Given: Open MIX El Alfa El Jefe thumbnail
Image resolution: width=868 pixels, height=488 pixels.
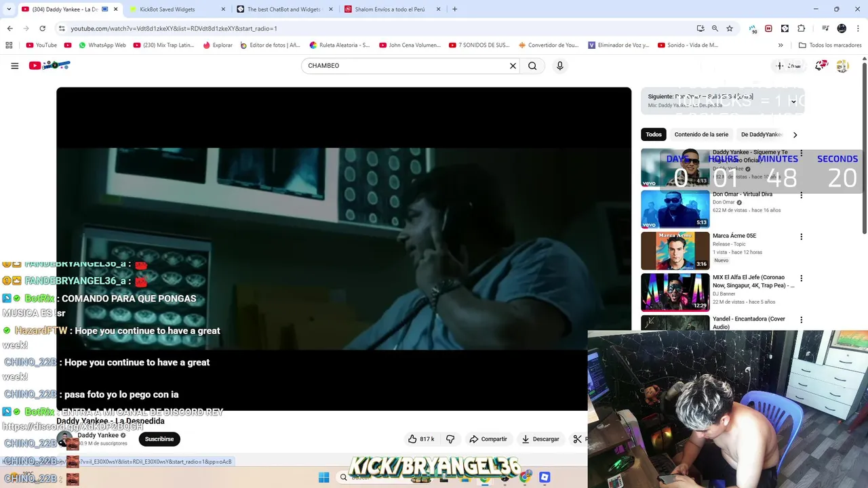Looking at the screenshot, I should (x=675, y=292).
